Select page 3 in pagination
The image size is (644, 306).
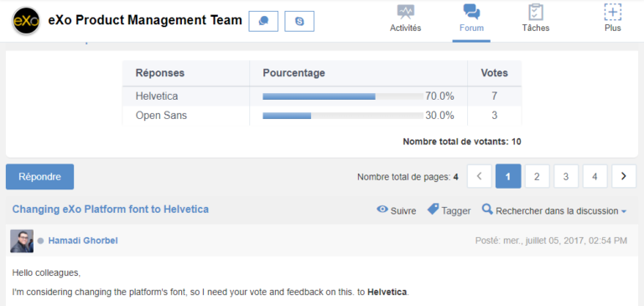pos(565,176)
